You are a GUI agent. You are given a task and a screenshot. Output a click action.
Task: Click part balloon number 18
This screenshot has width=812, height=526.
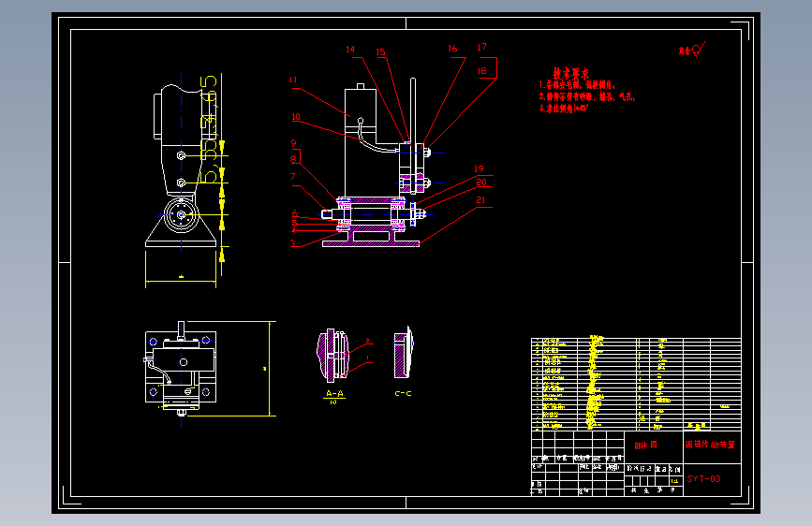tap(481, 71)
